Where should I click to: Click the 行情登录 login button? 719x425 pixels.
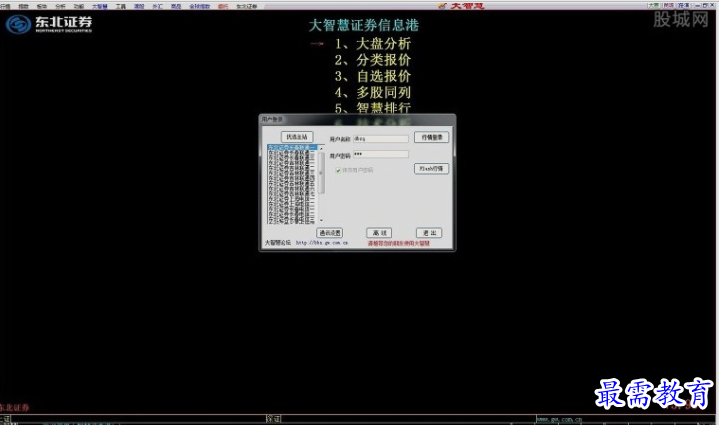pyautogui.click(x=431, y=138)
